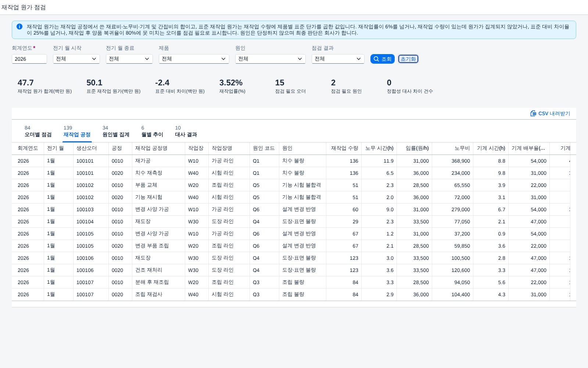
Task: Click the 생산오더 column header
Action: pyautogui.click(x=91, y=148)
